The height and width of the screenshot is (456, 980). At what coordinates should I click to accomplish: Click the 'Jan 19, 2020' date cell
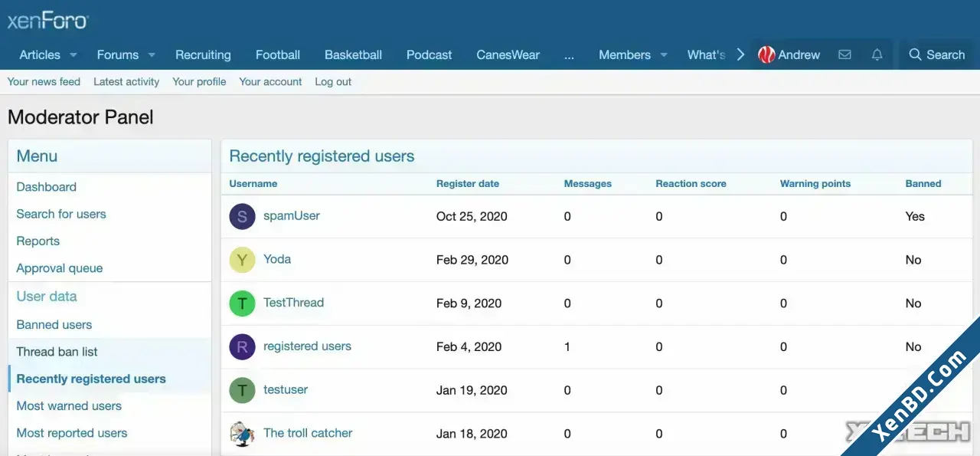click(x=472, y=390)
